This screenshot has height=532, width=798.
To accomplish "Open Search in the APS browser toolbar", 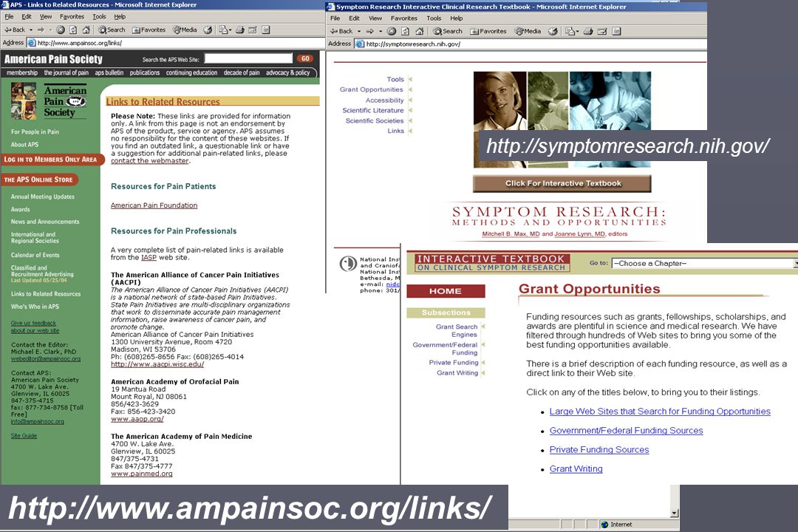I will tap(112, 30).
